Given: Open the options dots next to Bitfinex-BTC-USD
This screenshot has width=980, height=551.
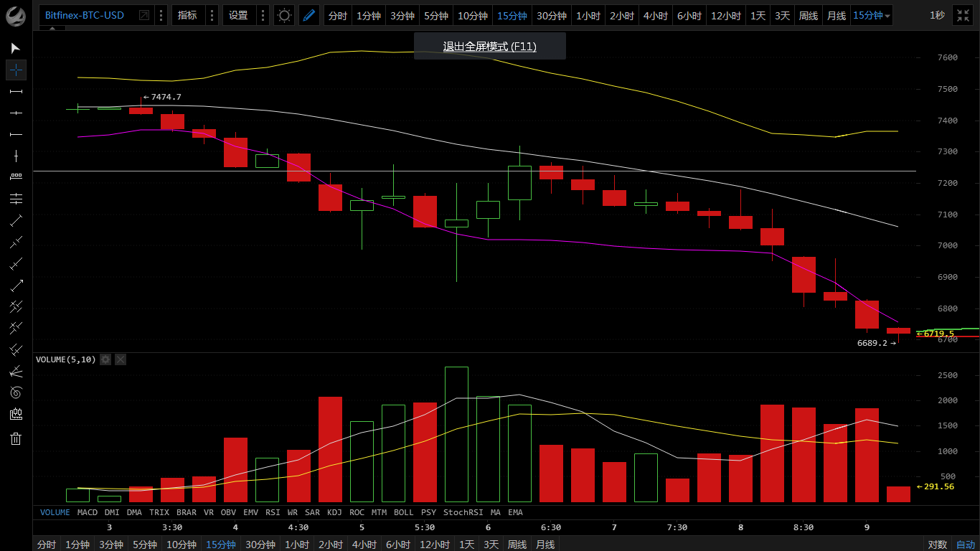Looking at the screenshot, I should point(161,15).
